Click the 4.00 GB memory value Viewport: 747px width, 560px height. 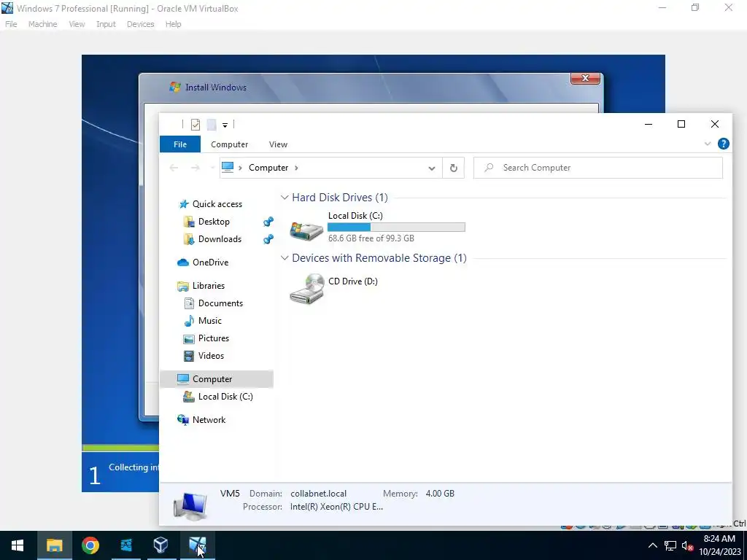pyautogui.click(x=440, y=494)
